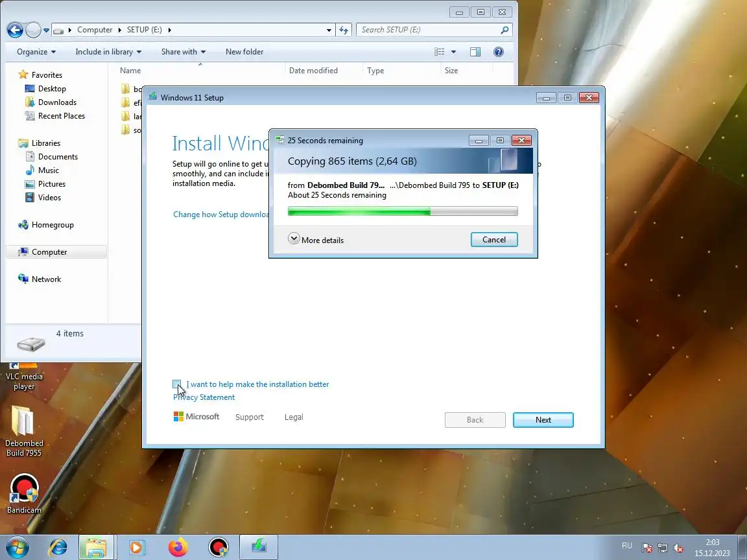The height and width of the screenshot is (560, 747).
Task: Sort by the Type column header
Action: pyautogui.click(x=401, y=71)
